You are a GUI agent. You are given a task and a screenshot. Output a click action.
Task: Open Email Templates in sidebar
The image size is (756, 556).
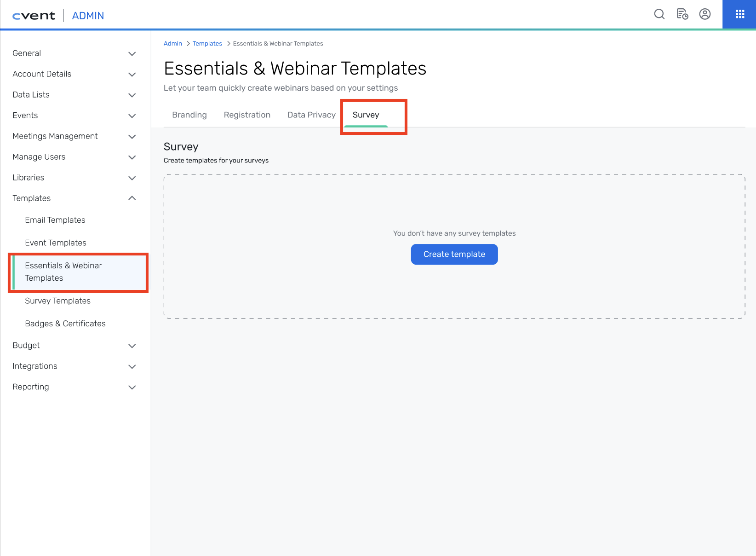(x=55, y=220)
